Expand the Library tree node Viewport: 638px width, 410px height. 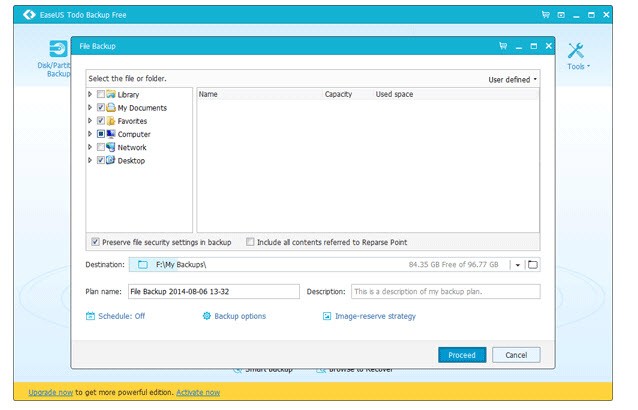pyautogui.click(x=90, y=94)
